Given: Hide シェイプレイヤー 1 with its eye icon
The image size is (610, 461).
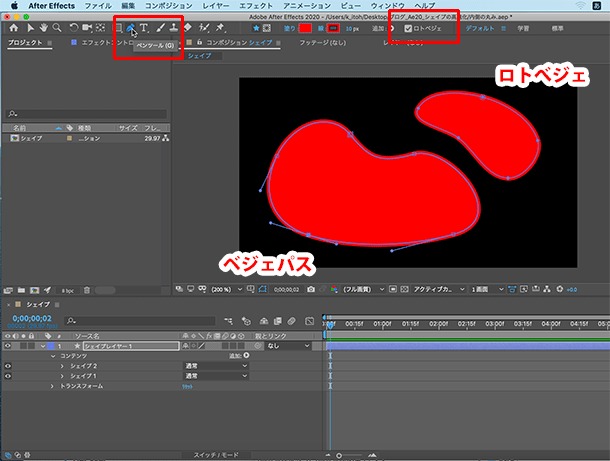Looking at the screenshot, I should [x=7, y=346].
